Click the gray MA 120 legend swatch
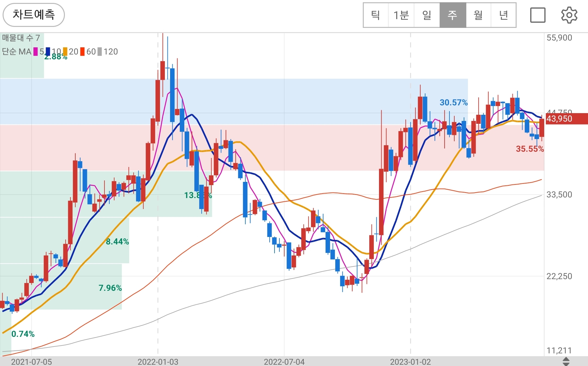 point(100,52)
